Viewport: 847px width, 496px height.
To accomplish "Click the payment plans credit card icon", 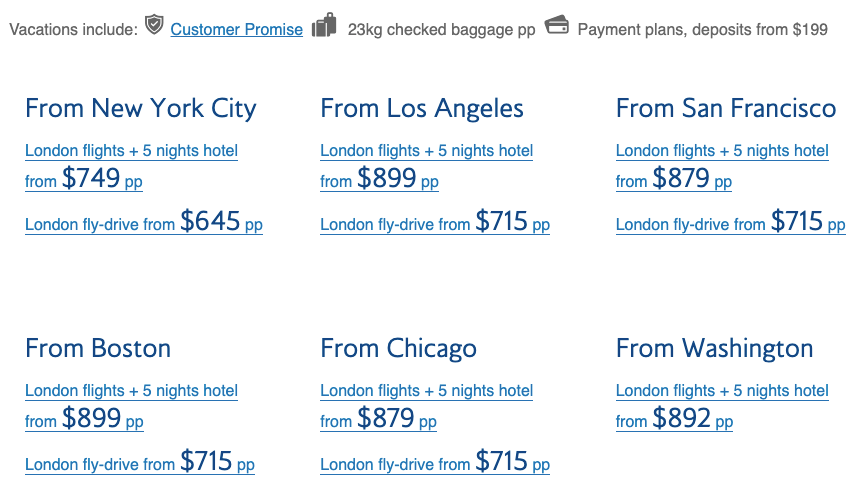I will [557, 25].
